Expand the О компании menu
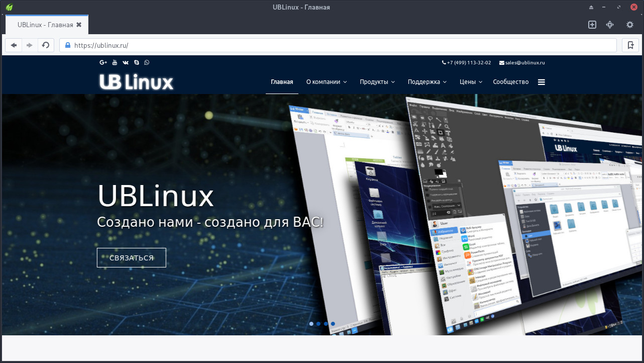This screenshot has height=363, width=644. [x=327, y=82]
